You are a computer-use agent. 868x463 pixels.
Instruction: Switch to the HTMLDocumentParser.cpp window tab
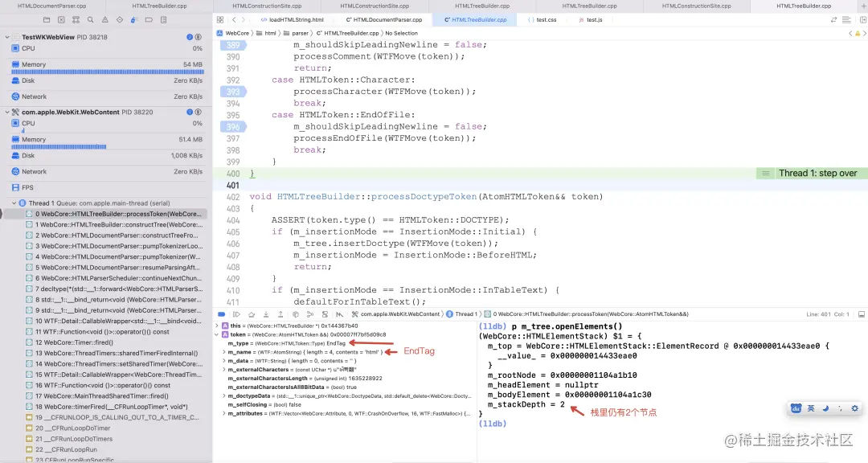pyautogui.click(x=52, y=6)
